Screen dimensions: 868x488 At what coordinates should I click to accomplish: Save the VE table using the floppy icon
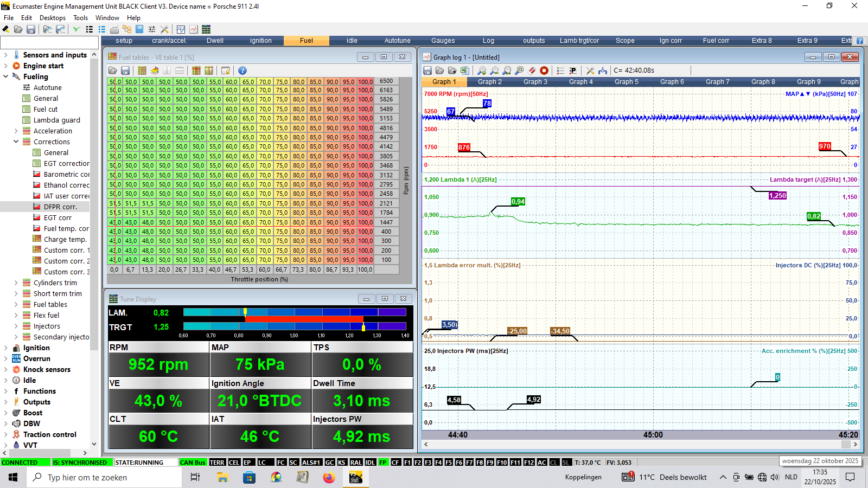click(125, 70)
